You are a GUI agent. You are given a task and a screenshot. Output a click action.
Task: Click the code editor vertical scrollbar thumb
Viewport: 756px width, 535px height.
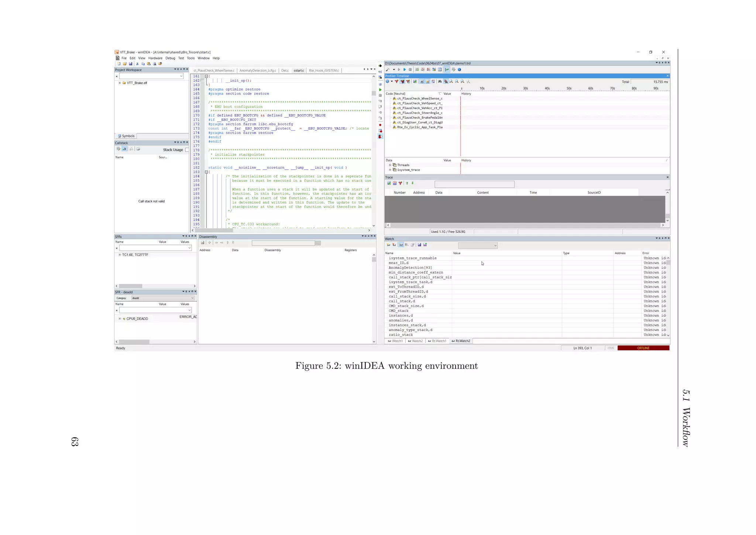point(374,93)
